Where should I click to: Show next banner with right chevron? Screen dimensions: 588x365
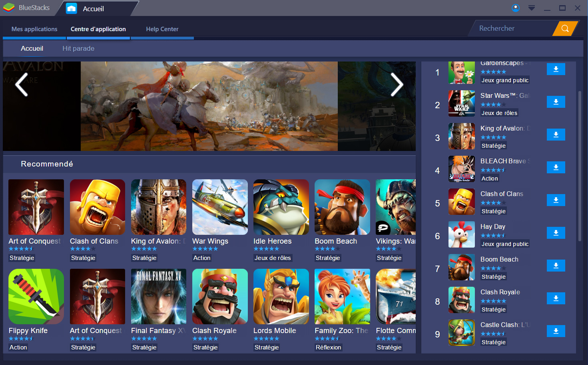(397, 85)
